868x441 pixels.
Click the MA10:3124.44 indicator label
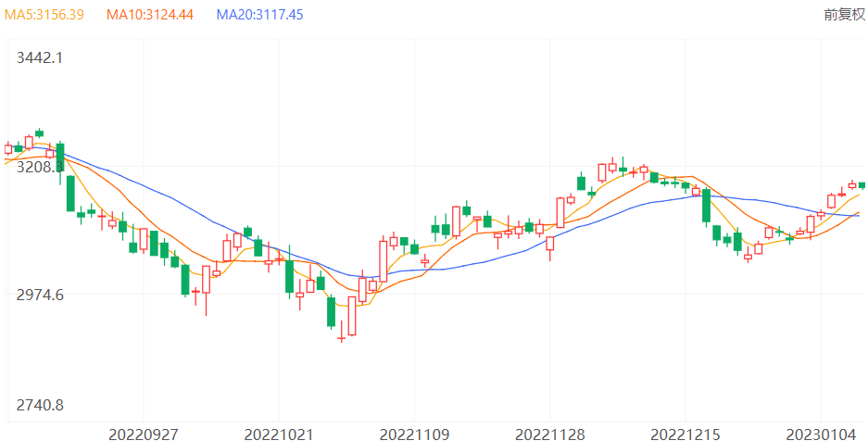pos(150,15)
